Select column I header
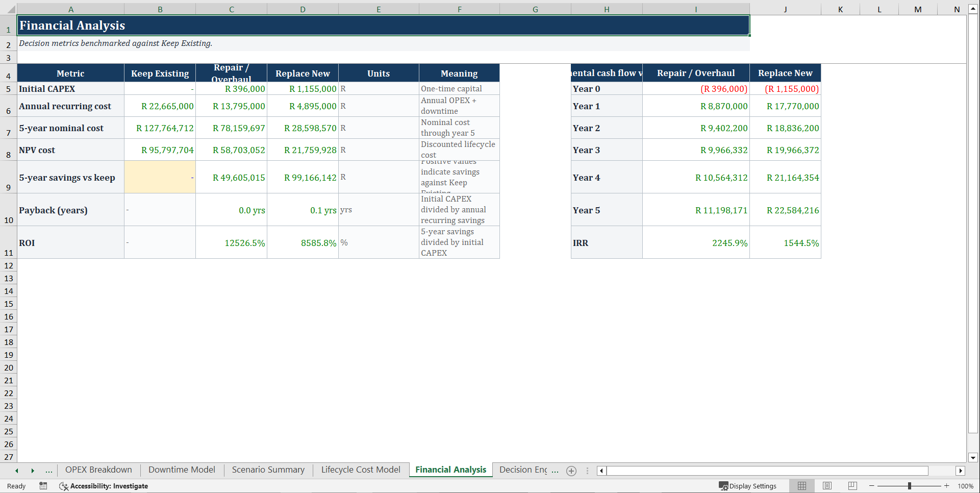 pos(696,9)
